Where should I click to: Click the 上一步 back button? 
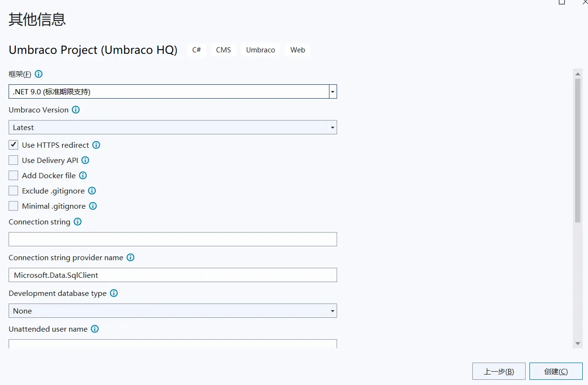coord(498,371)
